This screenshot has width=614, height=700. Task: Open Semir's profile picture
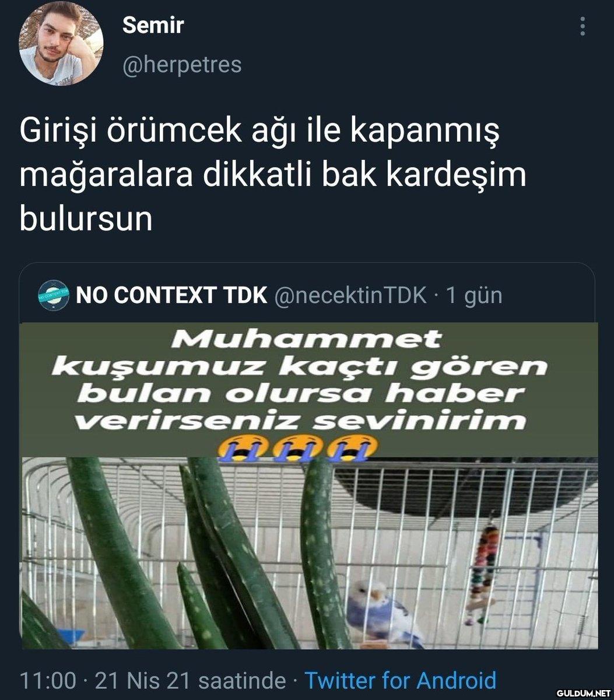click(x=61, y=44)
